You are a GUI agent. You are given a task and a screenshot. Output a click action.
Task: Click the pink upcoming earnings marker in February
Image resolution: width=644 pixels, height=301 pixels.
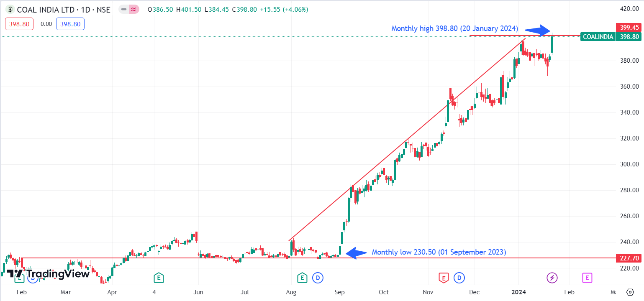coord(587,277)
